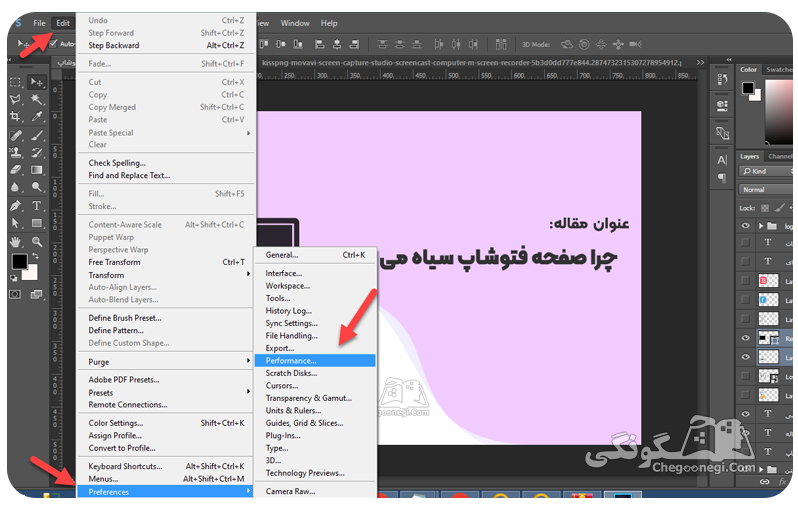The width and height of the screenshot is (798, 508).
Task: Switch to the Swatches tab
Action: (780, 69)
